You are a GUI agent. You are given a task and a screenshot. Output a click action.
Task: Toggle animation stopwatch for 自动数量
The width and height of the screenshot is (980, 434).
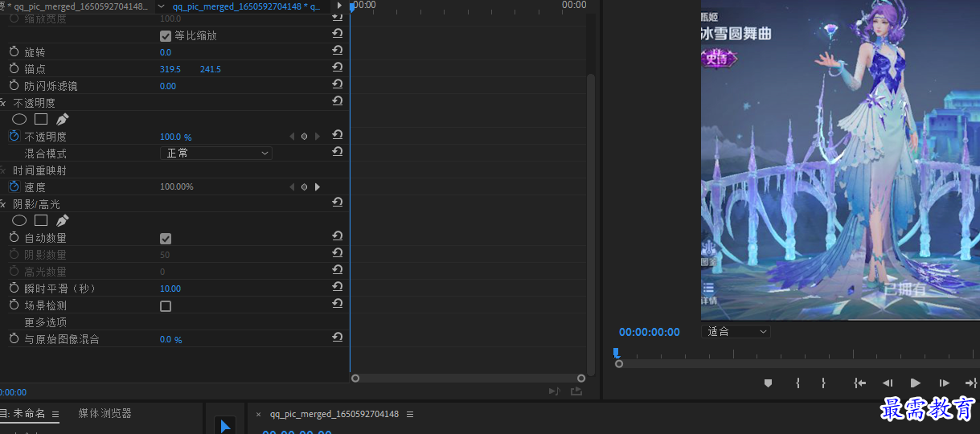pyautogui.click(x=14, y=238)
